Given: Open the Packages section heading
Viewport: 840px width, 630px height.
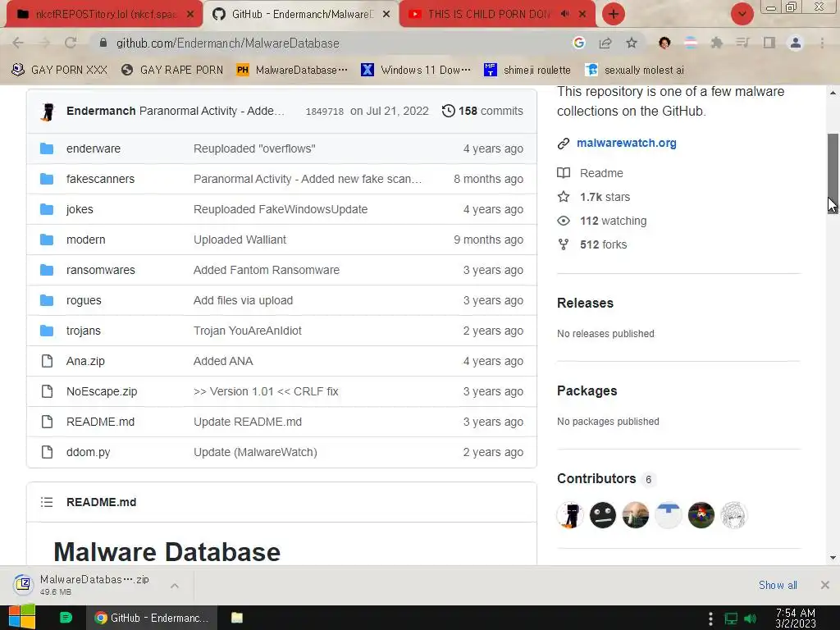Looking at the screenshot, I should coord(587,391).
